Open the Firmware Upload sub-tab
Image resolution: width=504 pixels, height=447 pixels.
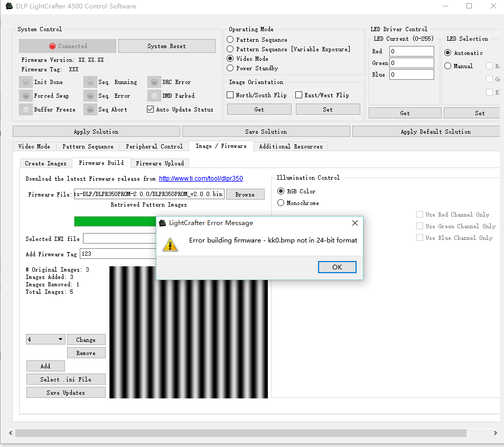point(160,163)
